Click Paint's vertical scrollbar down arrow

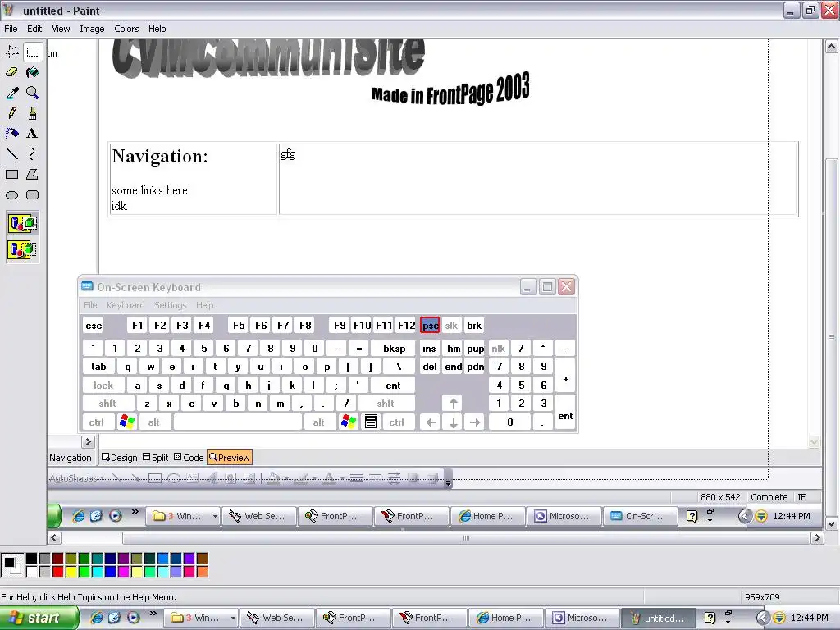(832, 523)
